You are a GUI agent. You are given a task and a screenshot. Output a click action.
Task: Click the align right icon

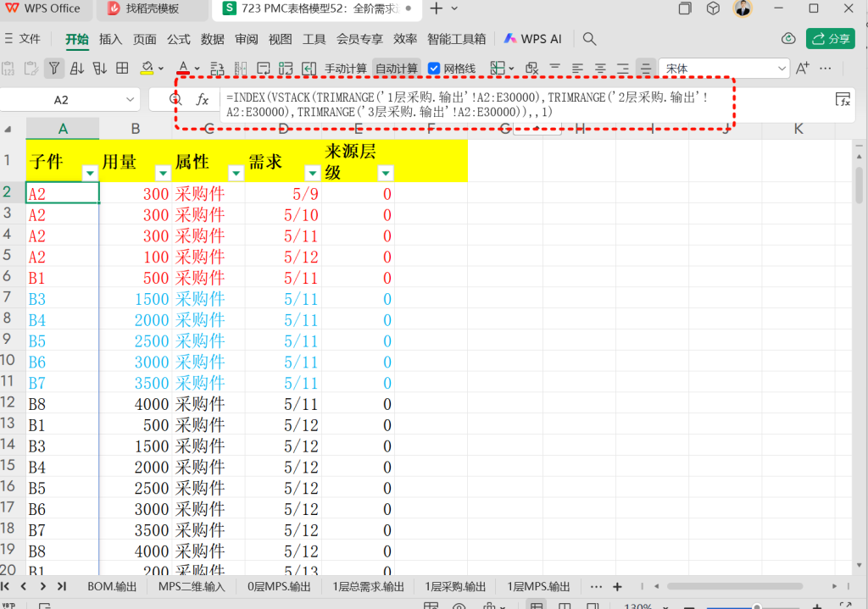pyautogui.click(x=623, y=69)
